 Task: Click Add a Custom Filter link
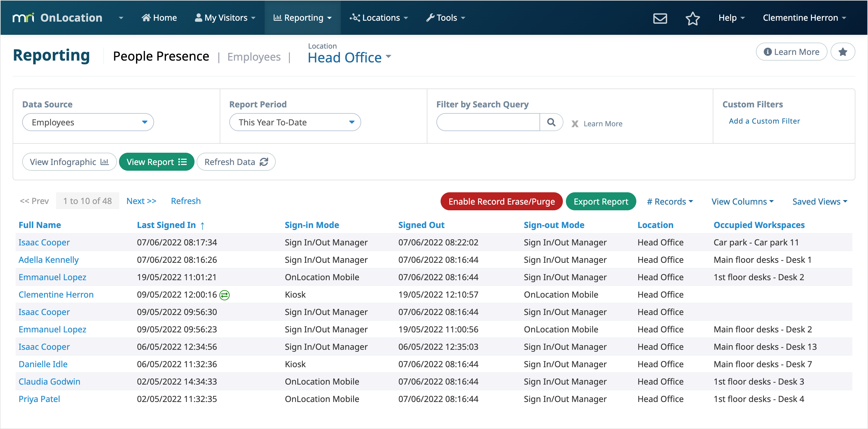pos(764,121)
